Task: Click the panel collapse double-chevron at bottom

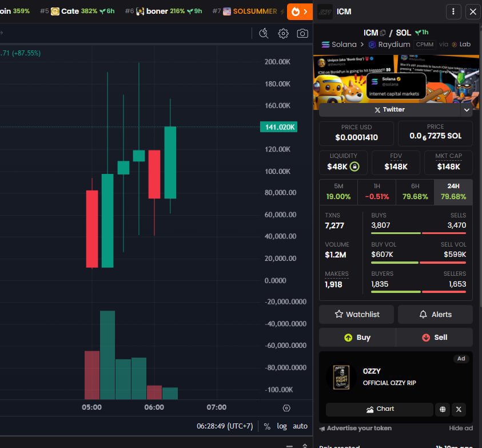Action: tap(305, 446)
